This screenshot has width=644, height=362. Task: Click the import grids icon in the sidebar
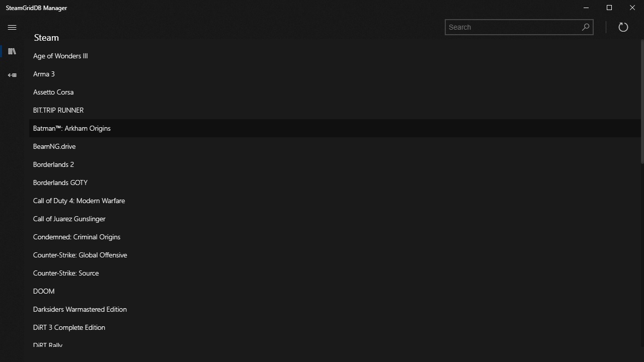[12, 75]
